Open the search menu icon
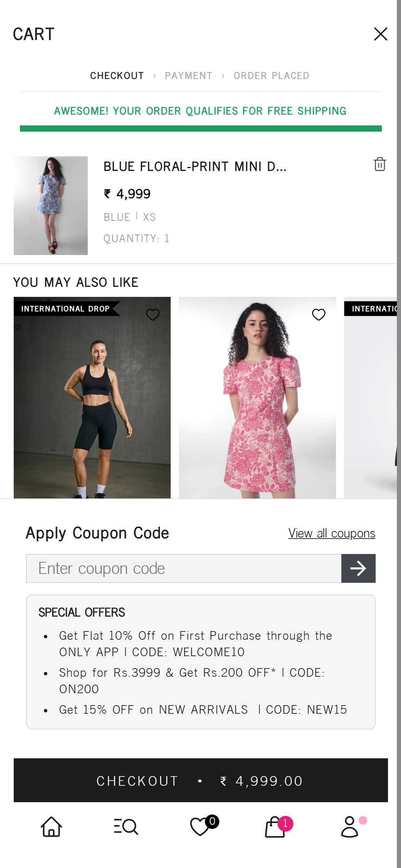Viewport: 401px width, 868px height. pyautogui.click(x=126, y=827)
